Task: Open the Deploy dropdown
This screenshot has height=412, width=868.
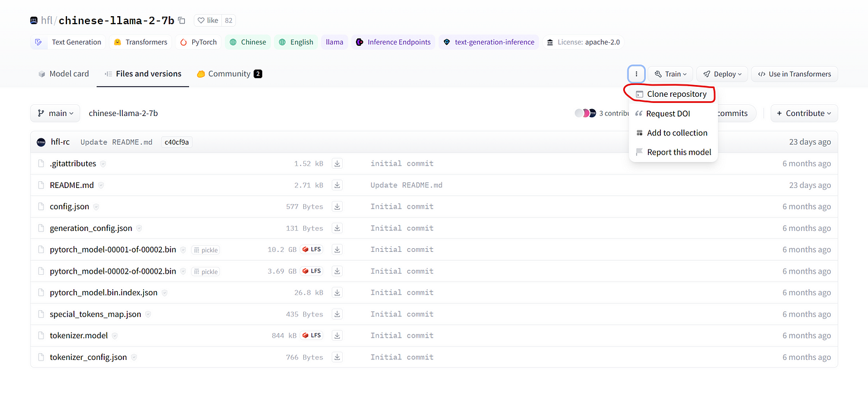Action: pos(722,74)
